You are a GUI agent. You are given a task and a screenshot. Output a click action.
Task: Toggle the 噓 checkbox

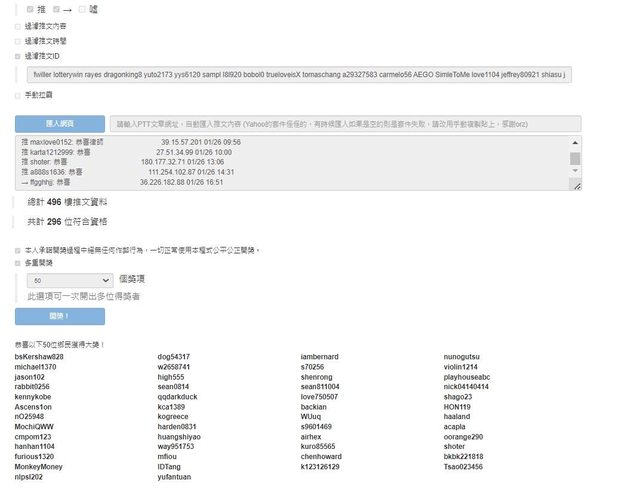[82, 9]
